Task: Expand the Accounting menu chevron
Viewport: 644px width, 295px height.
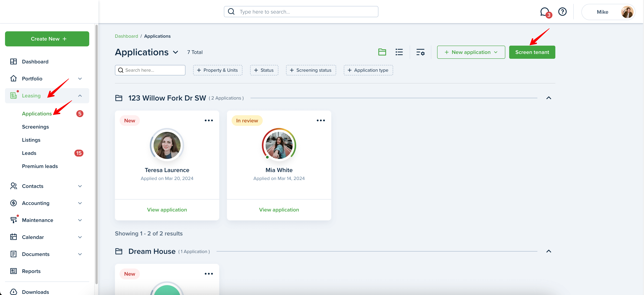Action: (80, 203)
